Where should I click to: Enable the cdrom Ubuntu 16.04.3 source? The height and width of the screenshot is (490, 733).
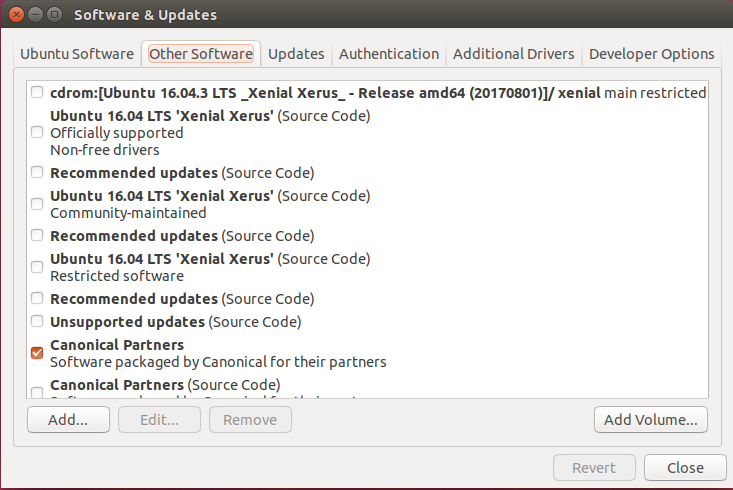click(37, 92)
